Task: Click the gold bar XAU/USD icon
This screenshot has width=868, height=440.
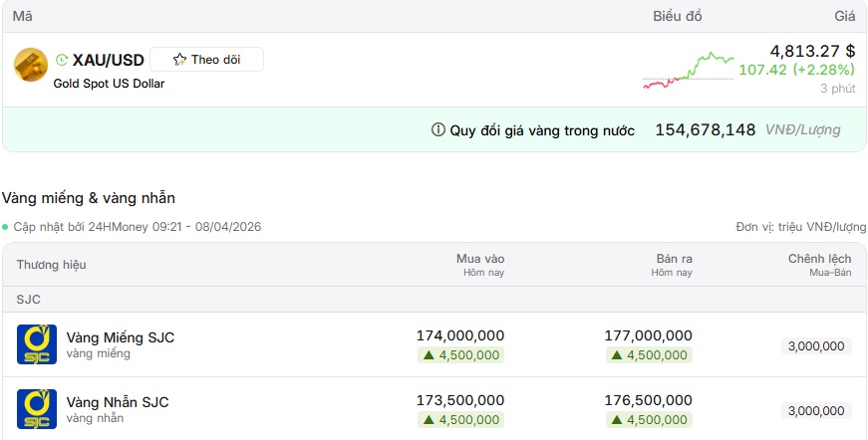Action: (31, 65)
